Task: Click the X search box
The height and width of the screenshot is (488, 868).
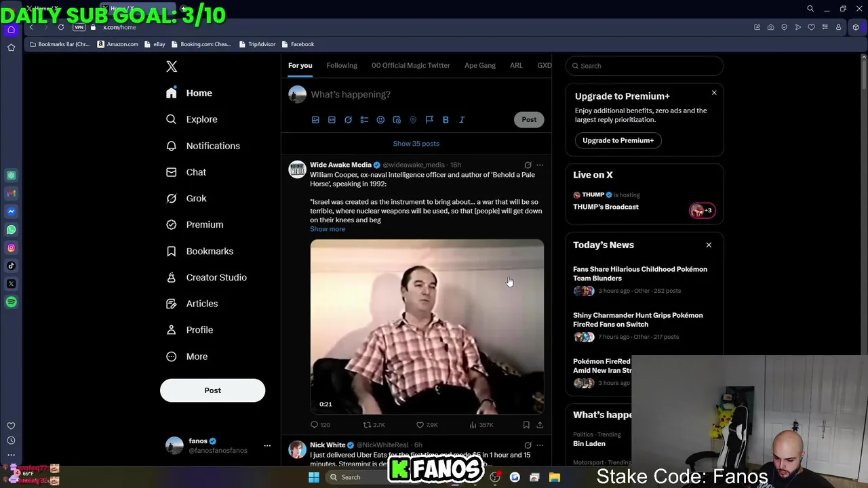Action: pos(644,66)
